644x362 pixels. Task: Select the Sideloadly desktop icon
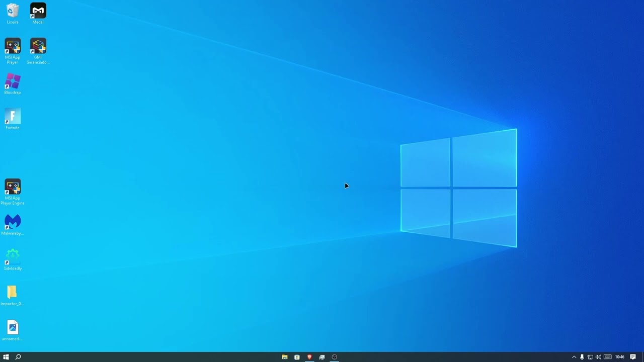coord(13,260)
